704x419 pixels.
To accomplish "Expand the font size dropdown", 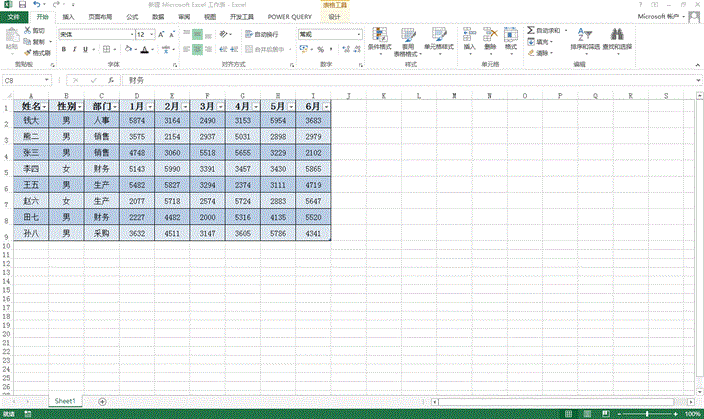I will (155, 34).
